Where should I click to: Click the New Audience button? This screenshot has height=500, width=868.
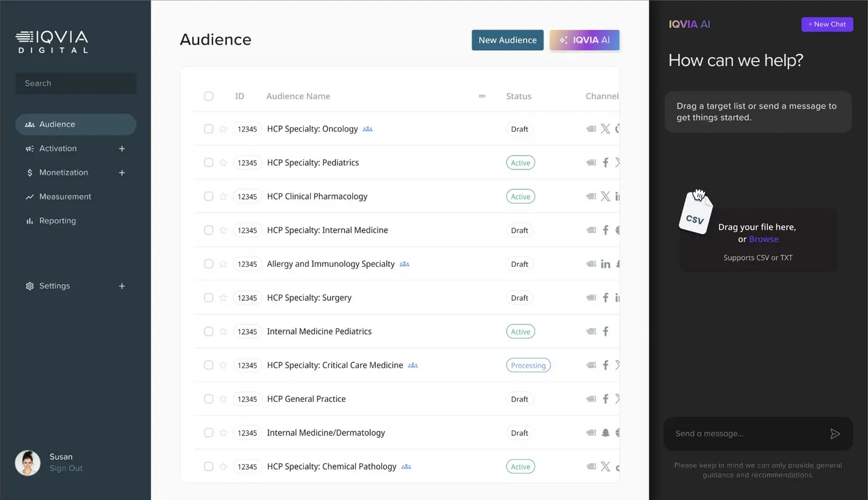507,40
